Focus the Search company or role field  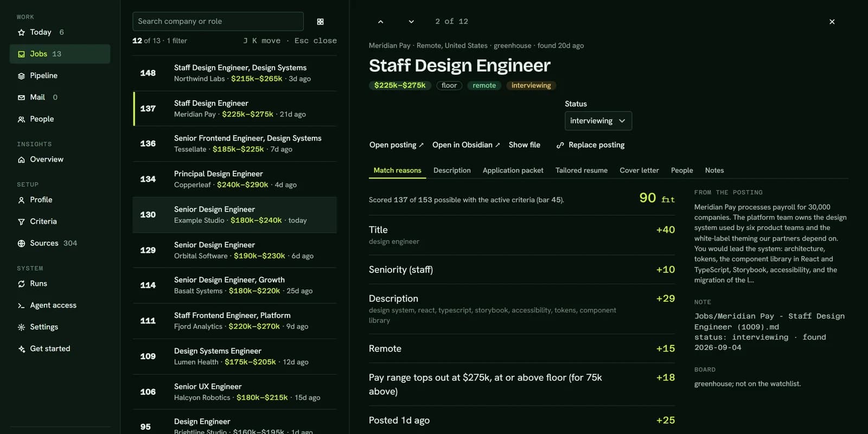point(218,21)
